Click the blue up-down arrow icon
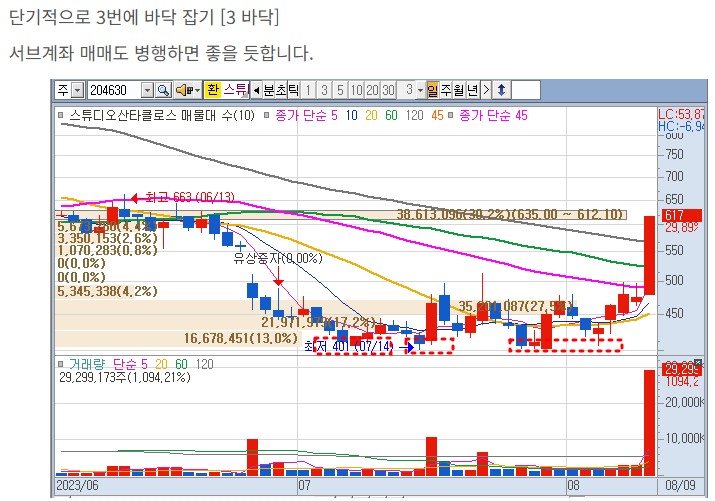Screen dimensions: 715x501 tap(501, 90)
